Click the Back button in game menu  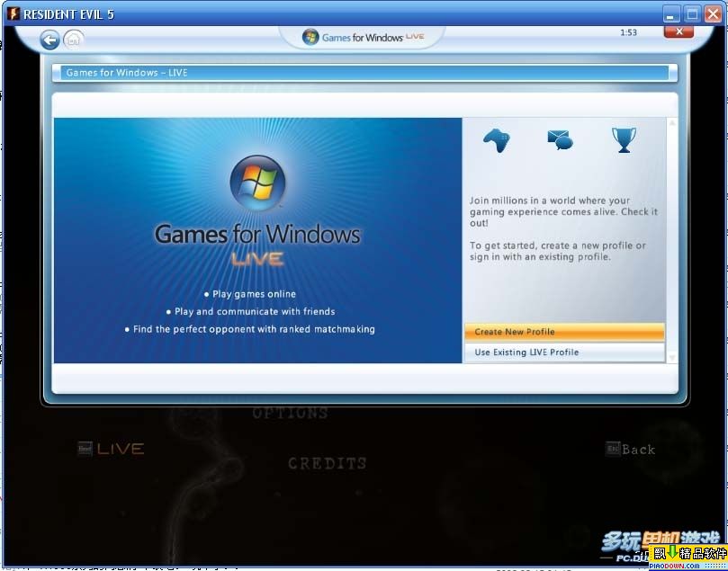click(631, 449)
